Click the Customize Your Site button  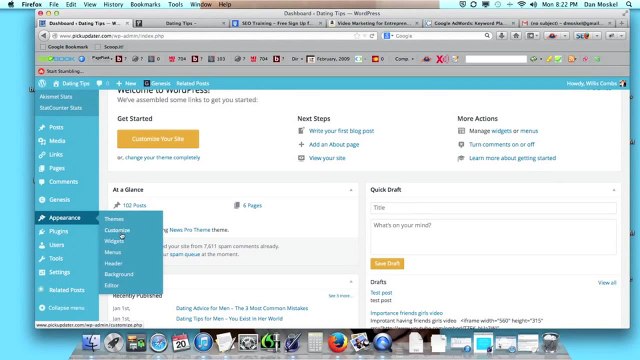(x=158, y=139)
